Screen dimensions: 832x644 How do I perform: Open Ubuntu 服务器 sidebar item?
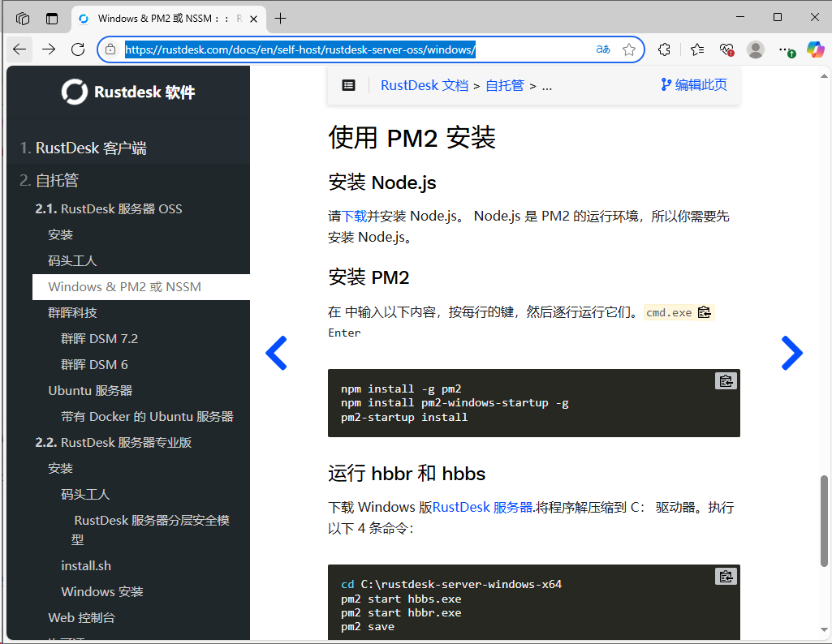(90, 391)
